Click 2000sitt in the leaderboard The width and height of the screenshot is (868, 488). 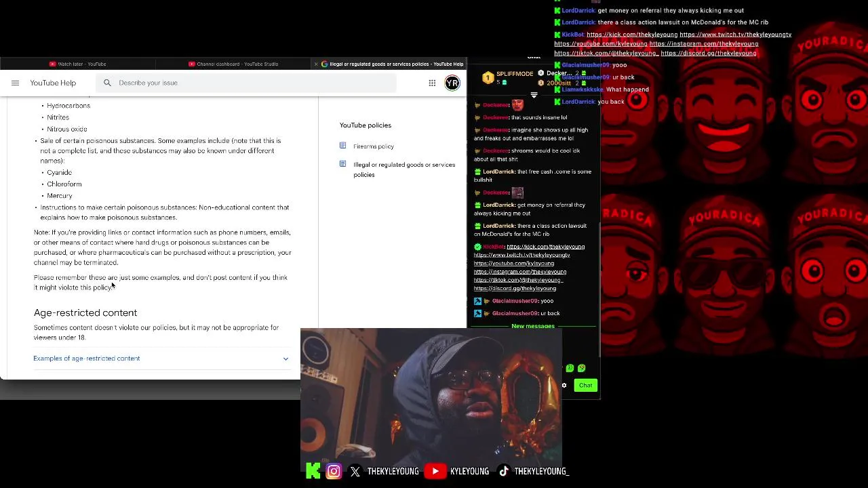pos(559,83)
